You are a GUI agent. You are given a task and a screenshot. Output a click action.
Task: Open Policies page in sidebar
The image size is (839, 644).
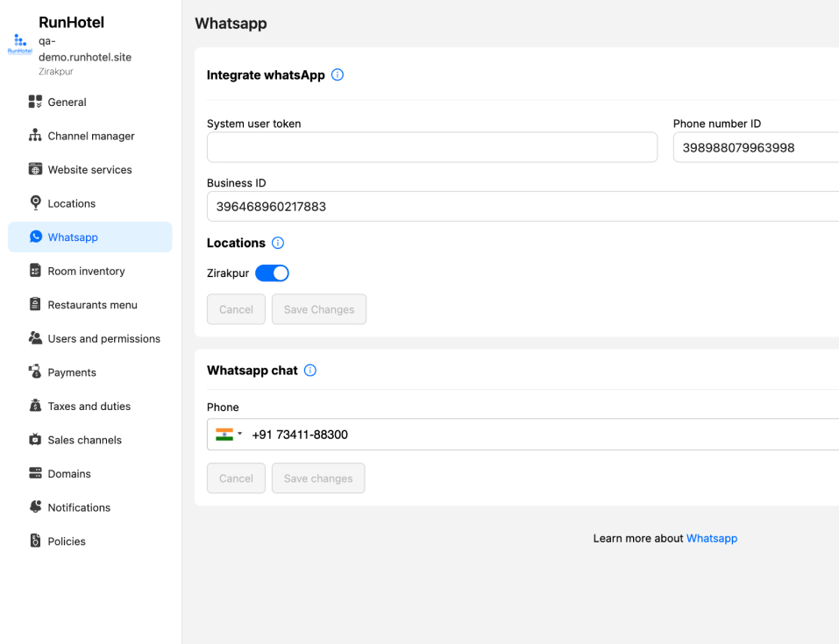90,541
